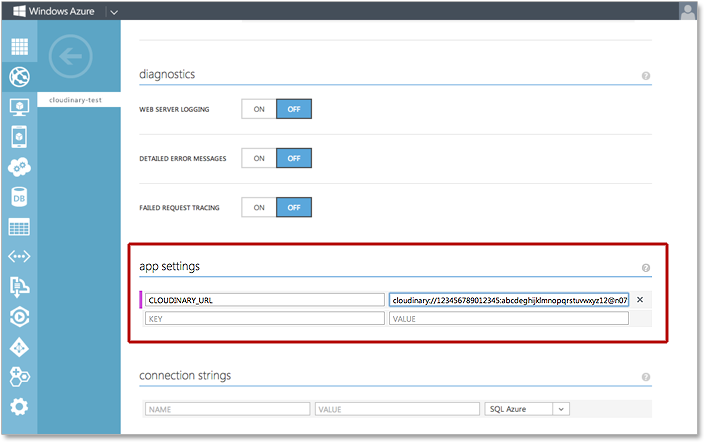
Task: Open the Mobile Services phone icon
Action: point(19,137)
